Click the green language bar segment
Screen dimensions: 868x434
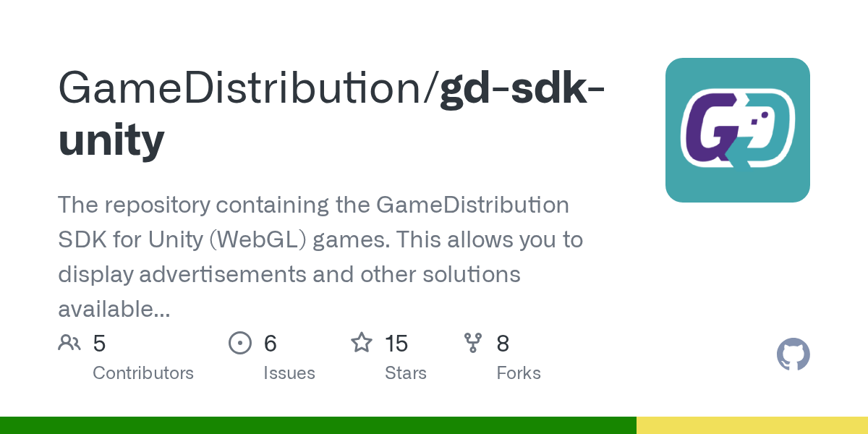click(318, 425)
